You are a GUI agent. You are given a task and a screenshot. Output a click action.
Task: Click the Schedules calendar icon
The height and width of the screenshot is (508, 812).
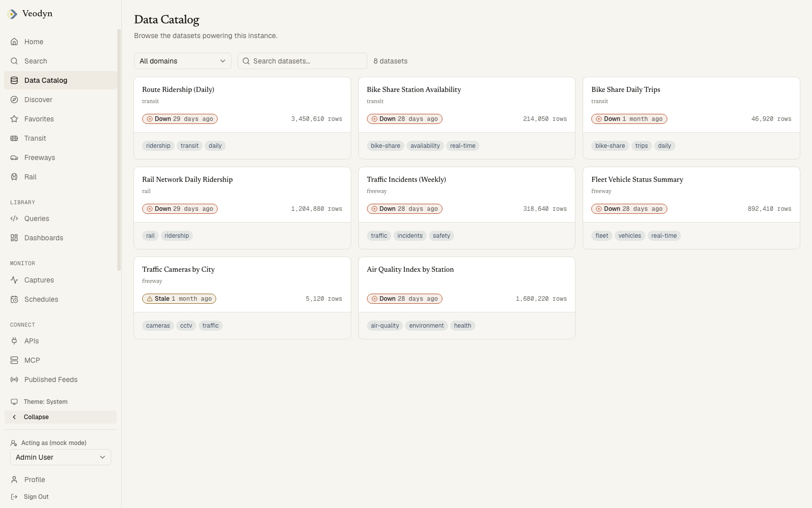(14, 299)
